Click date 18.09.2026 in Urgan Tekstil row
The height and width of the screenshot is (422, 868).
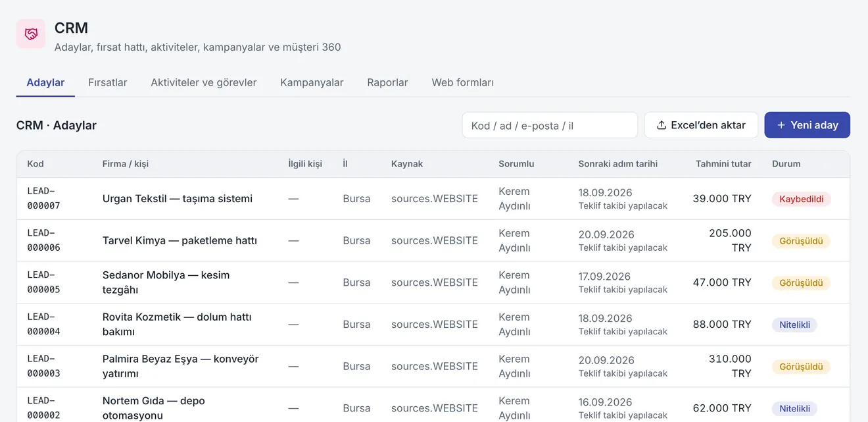tap(605, 192)
